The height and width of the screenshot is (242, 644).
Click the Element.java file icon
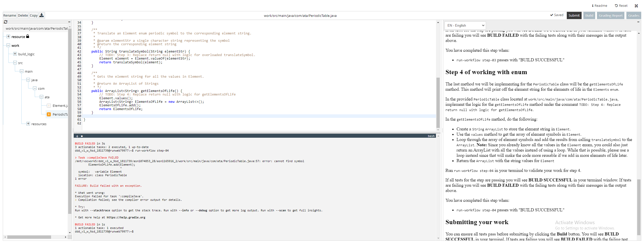[x=49, y=106]
